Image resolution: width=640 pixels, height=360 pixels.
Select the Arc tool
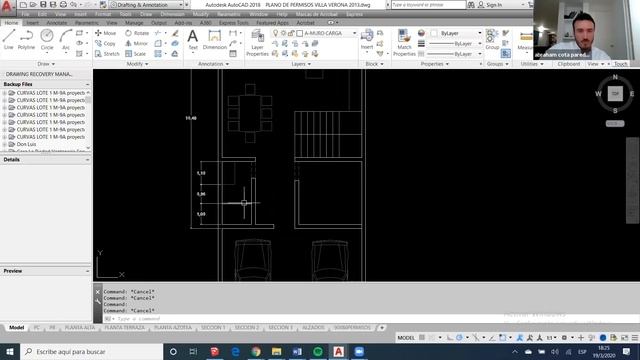click(66, 39)
